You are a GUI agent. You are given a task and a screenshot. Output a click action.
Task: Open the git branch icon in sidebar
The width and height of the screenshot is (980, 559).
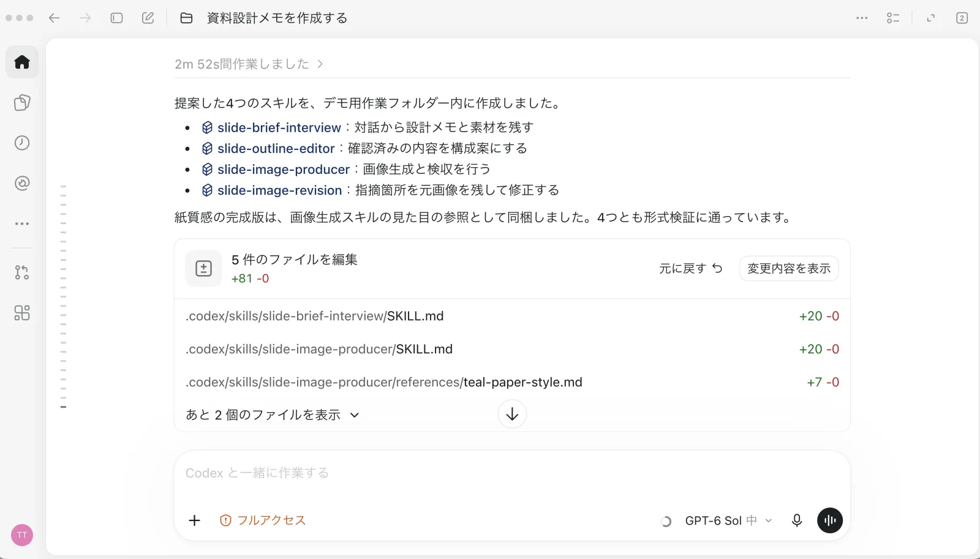pyautogui.click(x=22, y=272)
